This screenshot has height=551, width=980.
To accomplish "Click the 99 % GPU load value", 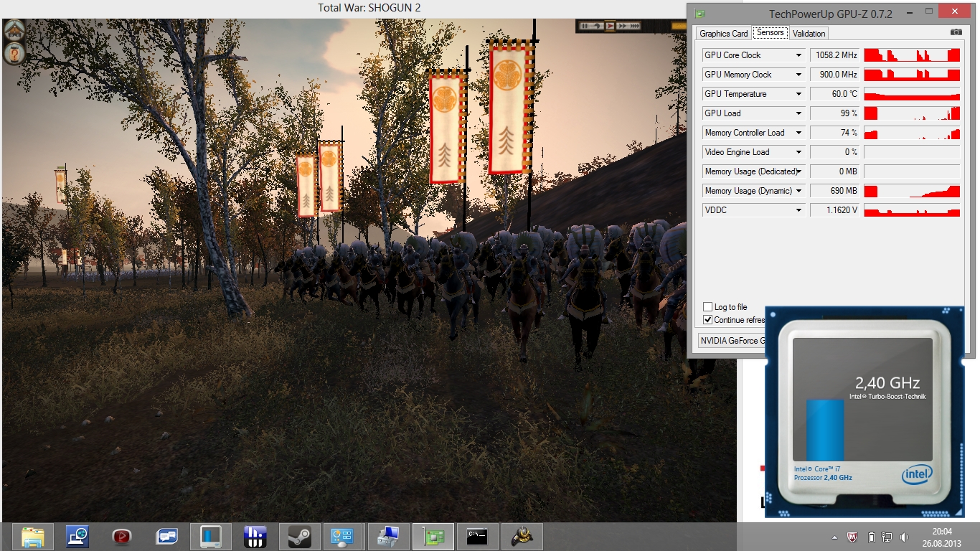I will (835, 113).
